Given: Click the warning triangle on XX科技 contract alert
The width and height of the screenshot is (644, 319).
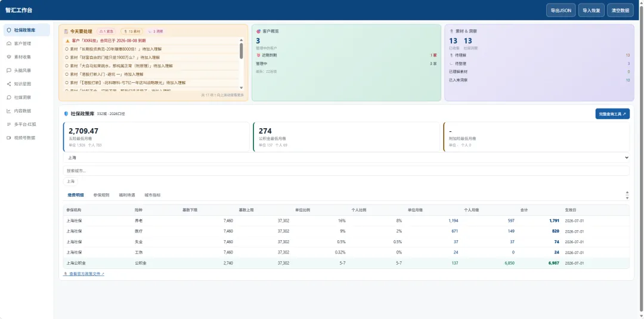Looking at the screenshot, I should click(x=67, y=41).
